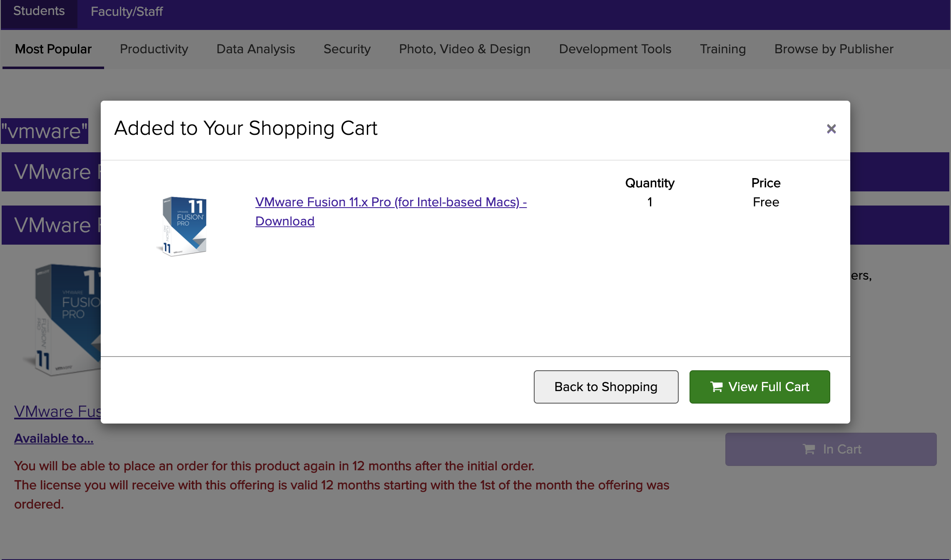
Task: Open Photo, Video & Design category
Action: (x=465, y=49)
